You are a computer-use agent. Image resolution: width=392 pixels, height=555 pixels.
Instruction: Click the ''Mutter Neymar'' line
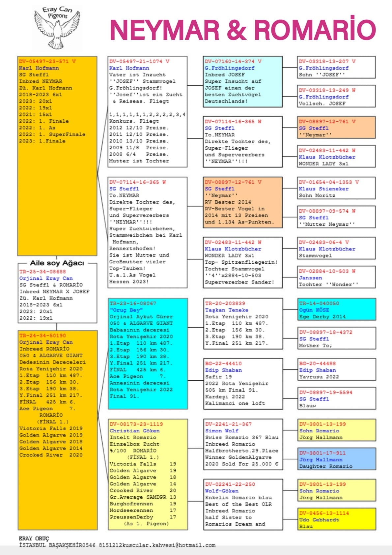pos(327,224)
